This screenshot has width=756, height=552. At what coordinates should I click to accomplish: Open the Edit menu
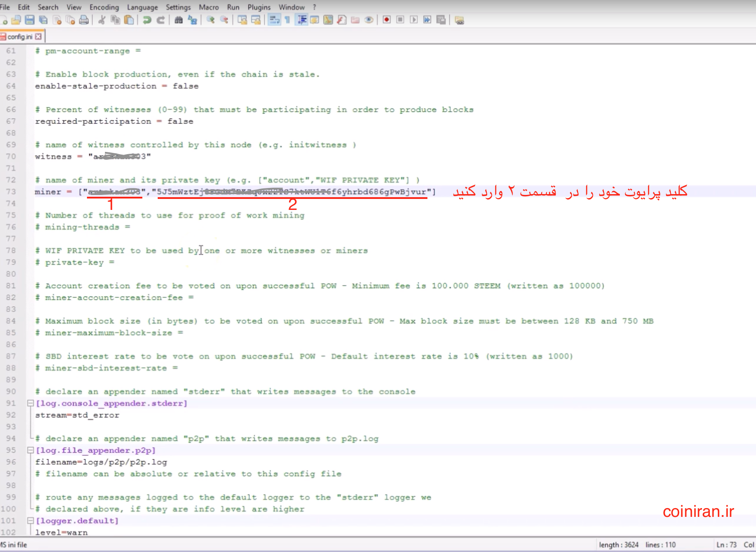[x=24, y=7]
